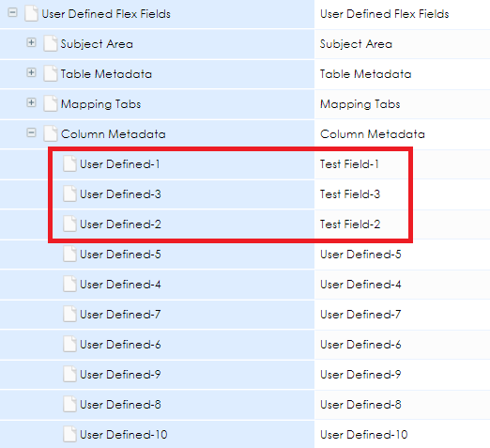Select the User Defined-4 tree item
The image size is (490, 448).
coord(120,285)
